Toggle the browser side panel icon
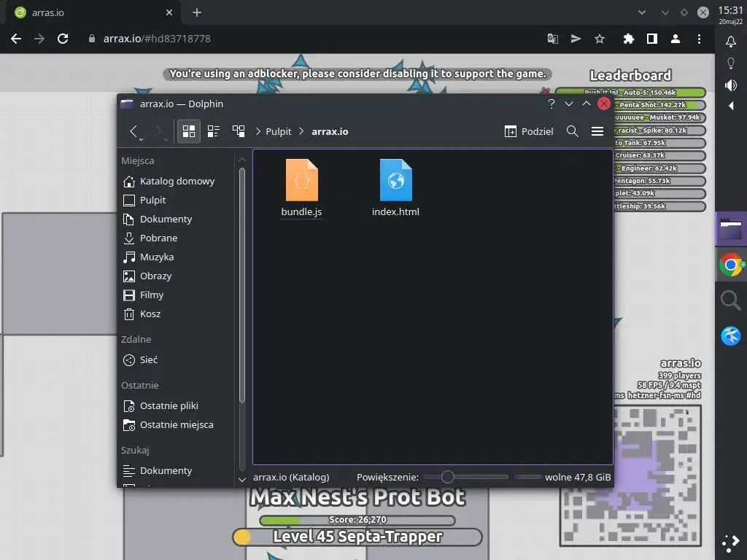This screenshot has height=560, width=747. pyautogui.click(x=651, y=39)
